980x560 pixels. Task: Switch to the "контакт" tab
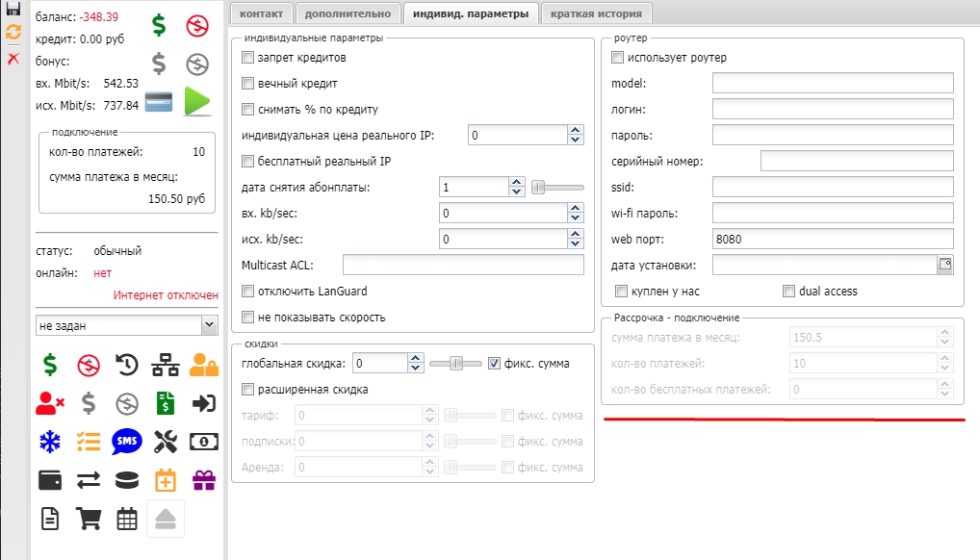tap(261, 13)
